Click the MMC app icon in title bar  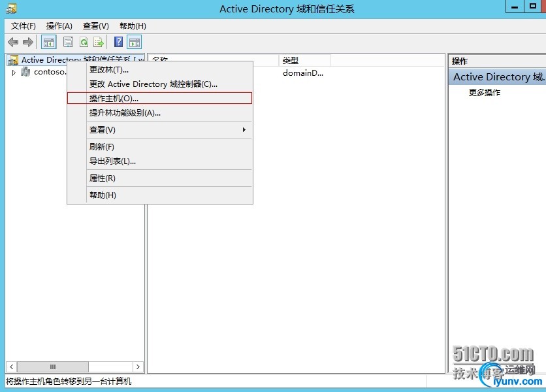[11, 8]
